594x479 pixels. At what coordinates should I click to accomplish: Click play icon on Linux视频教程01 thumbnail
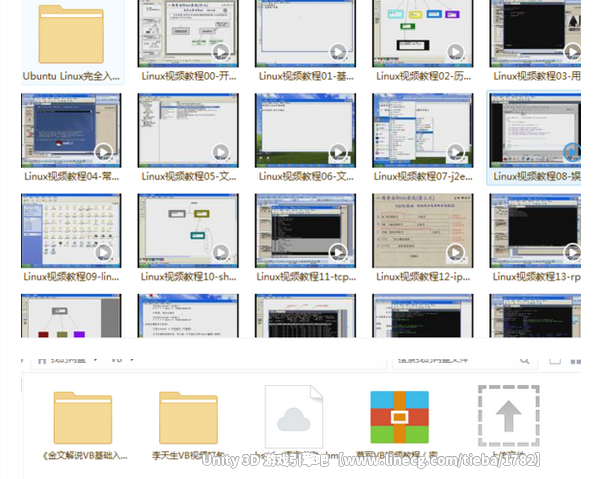(338, 52)
